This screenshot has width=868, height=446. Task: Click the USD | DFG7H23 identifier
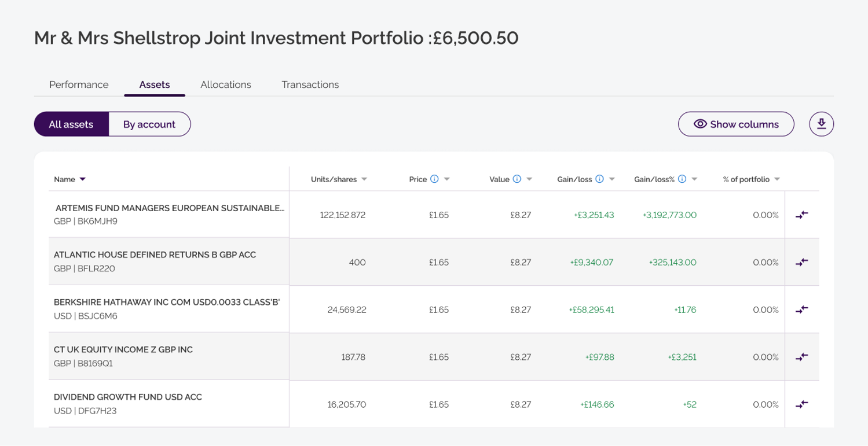pos(86,411)
